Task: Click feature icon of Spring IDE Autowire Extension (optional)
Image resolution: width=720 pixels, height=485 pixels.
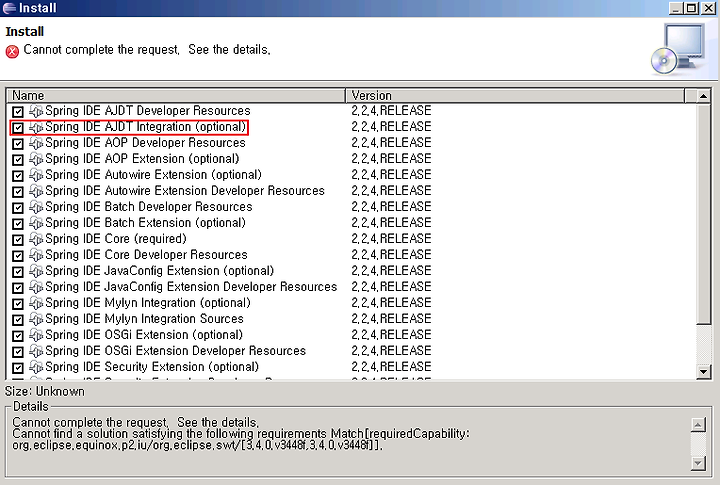Action: pyautogui.click(x=36, y=175)
